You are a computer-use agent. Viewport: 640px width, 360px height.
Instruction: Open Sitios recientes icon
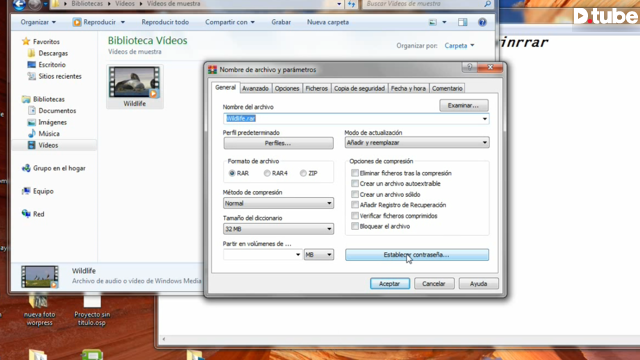point(31,76)
